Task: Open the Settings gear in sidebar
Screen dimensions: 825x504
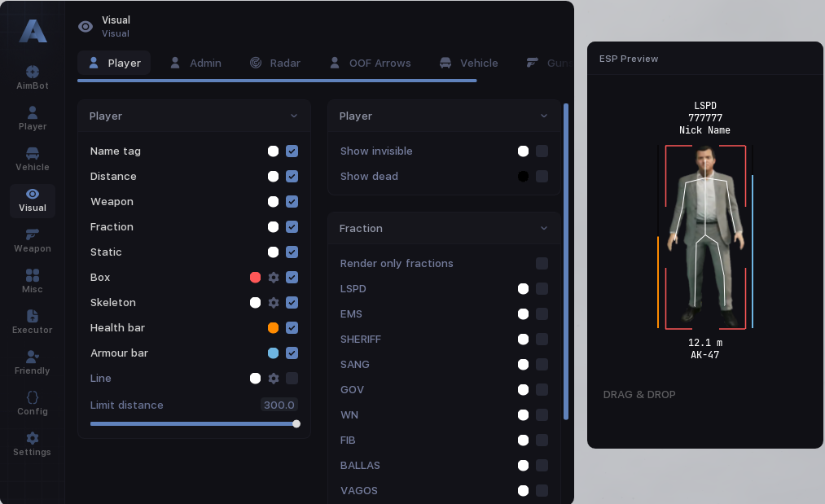Action: 32,438
